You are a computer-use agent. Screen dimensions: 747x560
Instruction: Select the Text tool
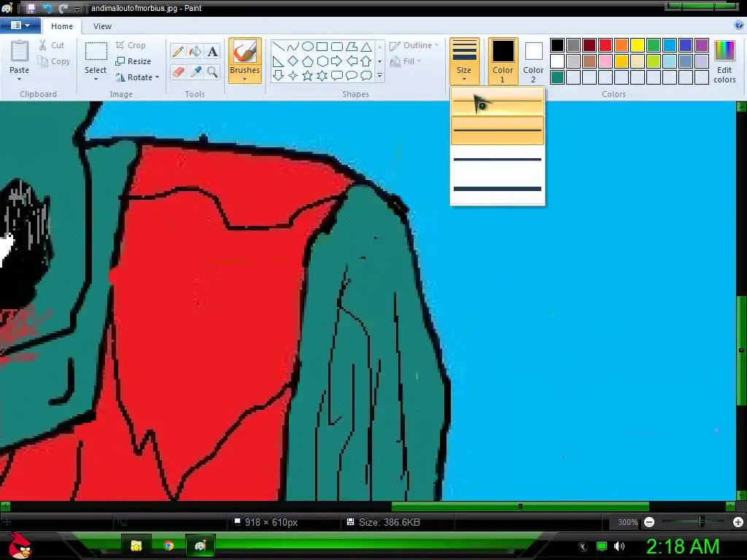(212, 52)
